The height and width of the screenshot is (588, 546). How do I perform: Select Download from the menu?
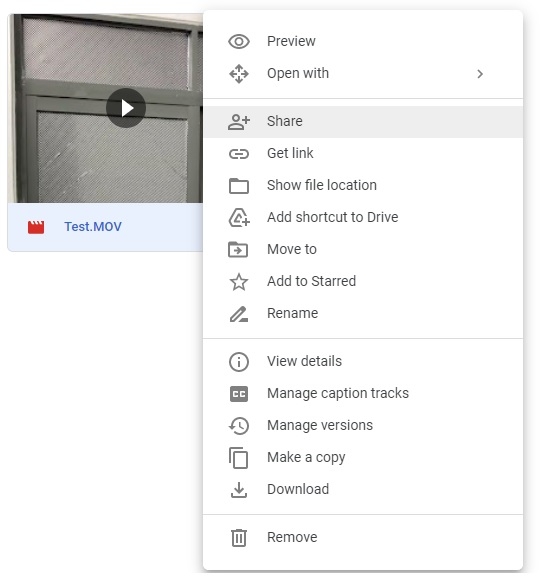(x=363, y=490)
